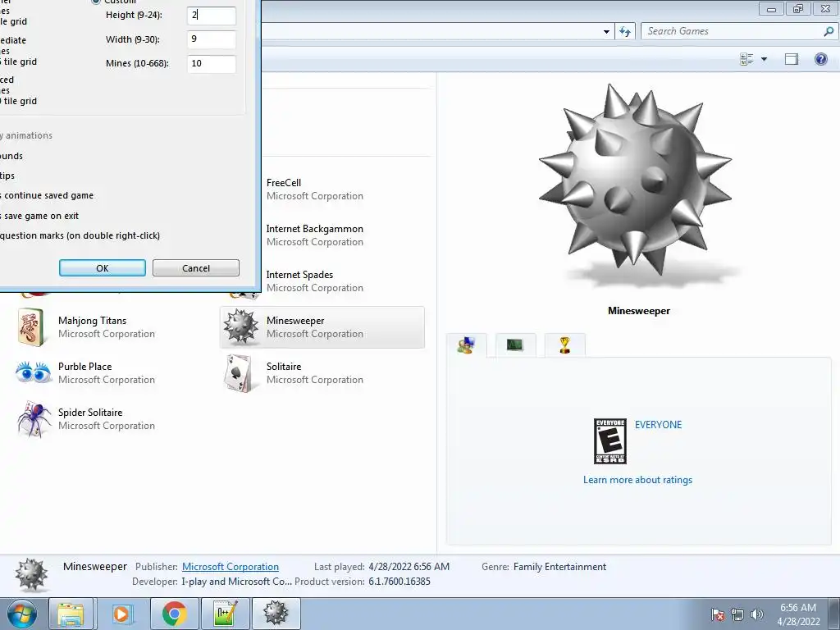Switch to the performance tab with monitor icon

515,345
